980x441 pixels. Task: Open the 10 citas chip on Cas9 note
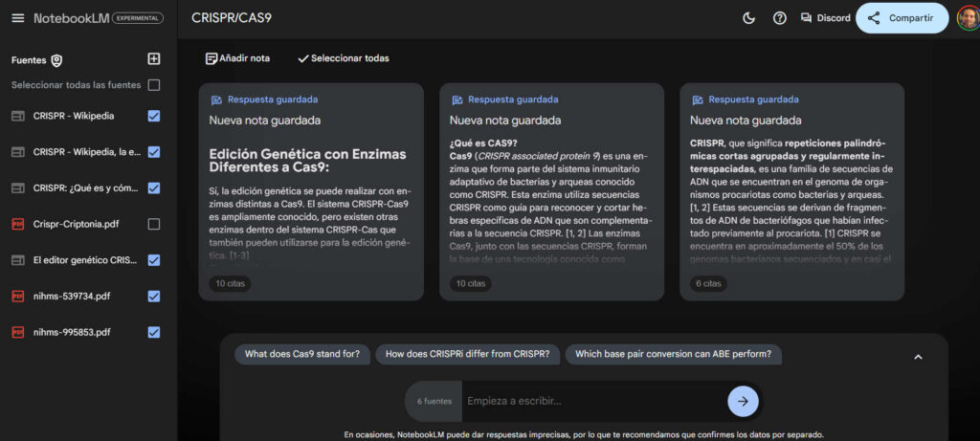pyautogui.click(x=470, y=283)
